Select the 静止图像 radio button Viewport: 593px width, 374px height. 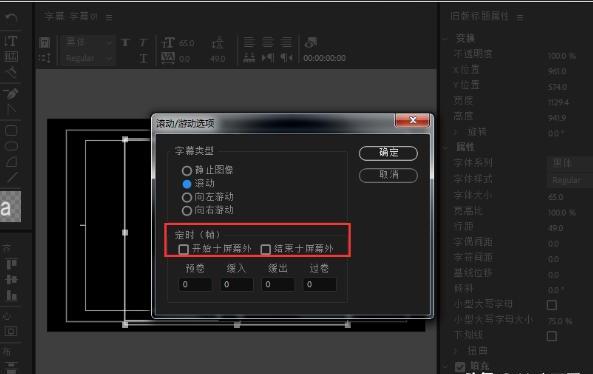coord(186,171)
